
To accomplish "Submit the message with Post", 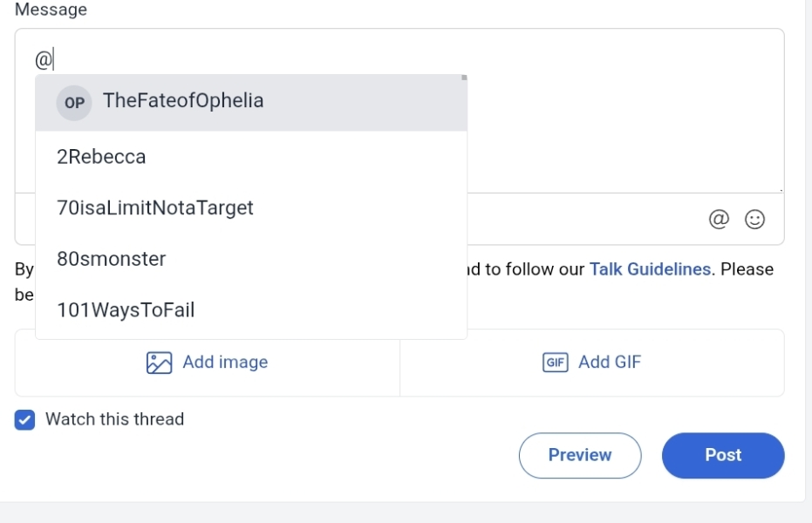I will (722, 455).
